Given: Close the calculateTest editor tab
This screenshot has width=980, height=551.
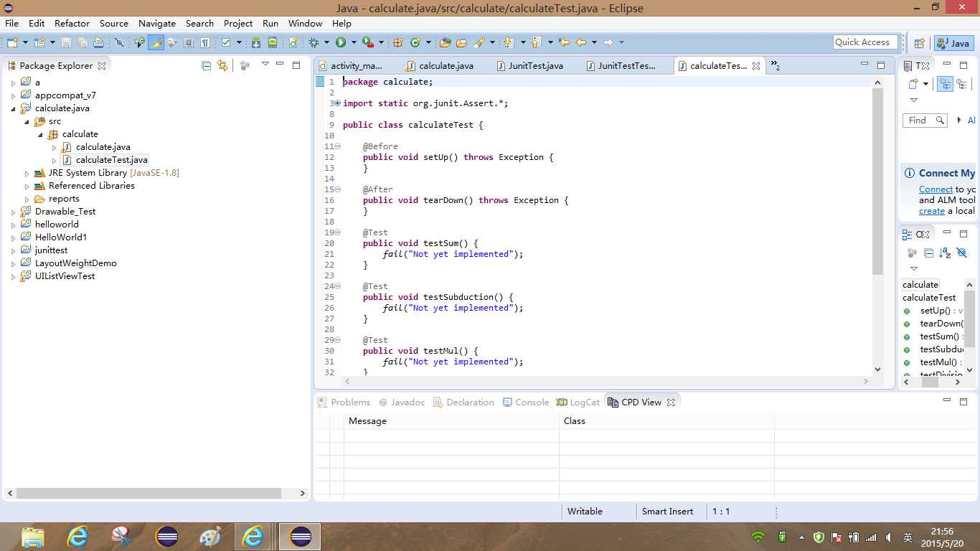Looking at the screenshot, I should [756, 66].
